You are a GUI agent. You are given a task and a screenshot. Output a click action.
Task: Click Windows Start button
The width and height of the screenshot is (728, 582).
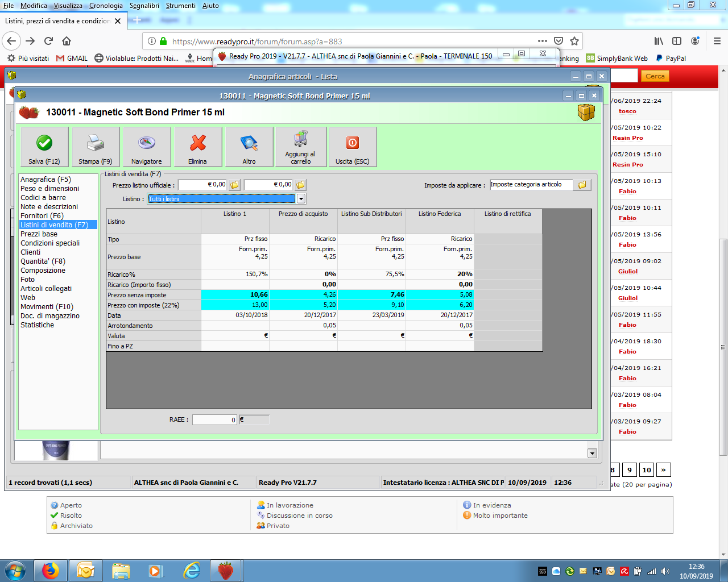pos(15,571)
